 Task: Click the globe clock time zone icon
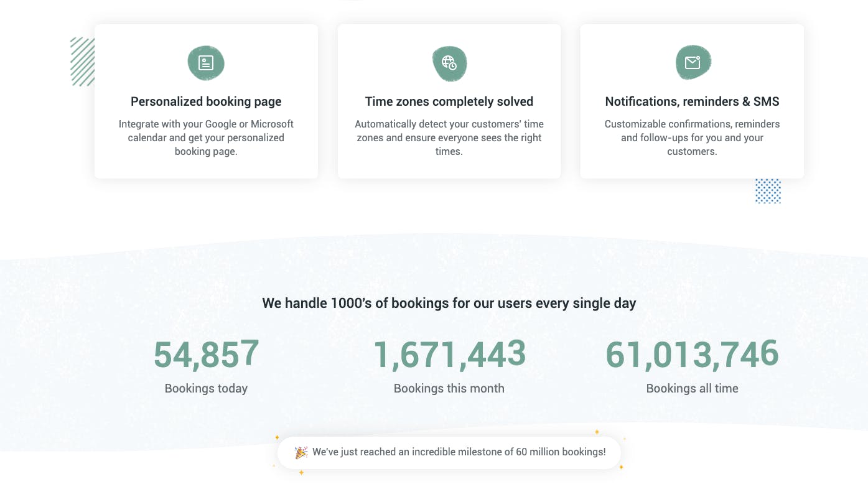click(x=449, y=63)
